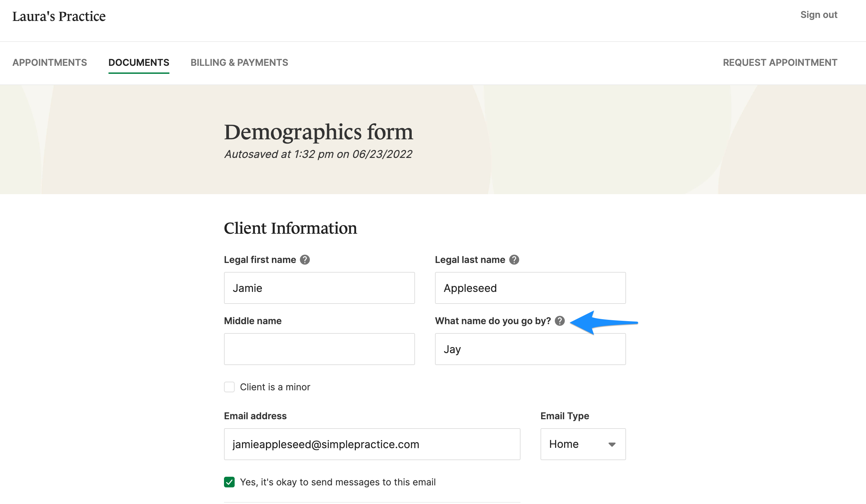Screen dimensions: 866x504
Task: Click the 'Yes, it's okay to send messages' label
Action: (x=337, y=482)
